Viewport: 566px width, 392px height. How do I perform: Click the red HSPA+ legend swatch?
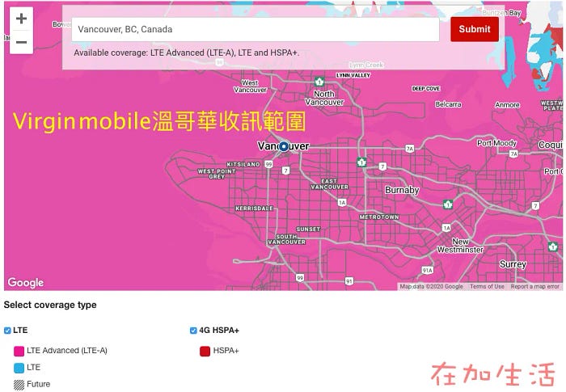(x=205, y=351)
